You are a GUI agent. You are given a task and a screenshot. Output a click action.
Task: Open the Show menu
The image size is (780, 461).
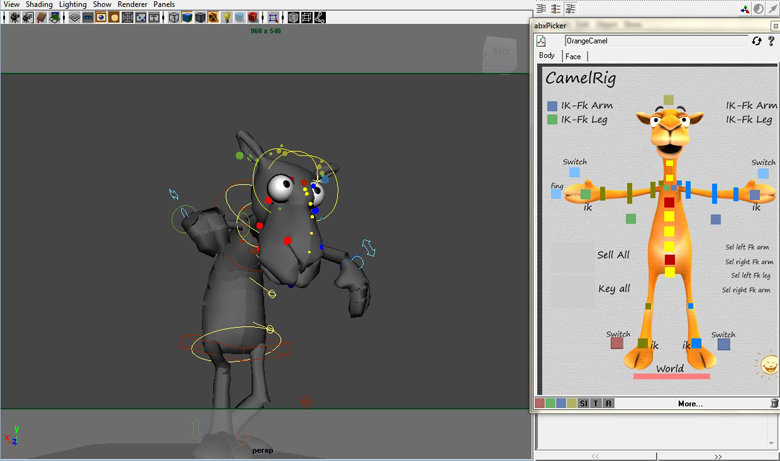[x=102, y=4]
